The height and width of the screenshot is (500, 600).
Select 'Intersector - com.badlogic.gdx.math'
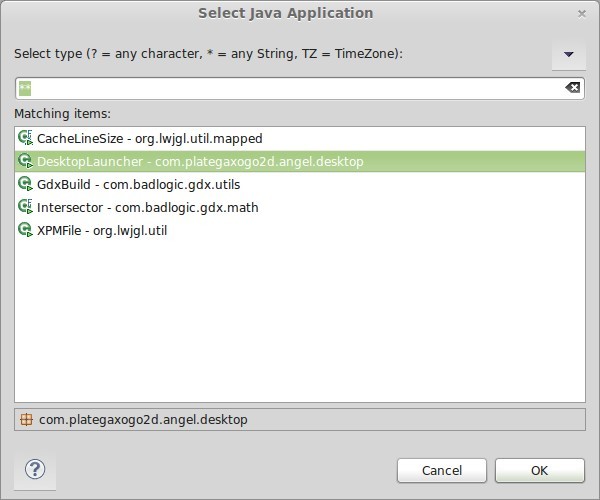(x=300, y=207)
